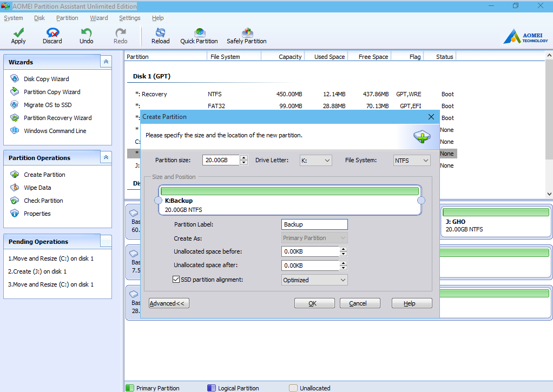
Task: Click the Discard toolbar icon
Action: pyautogui.click(x=52, y=35)
